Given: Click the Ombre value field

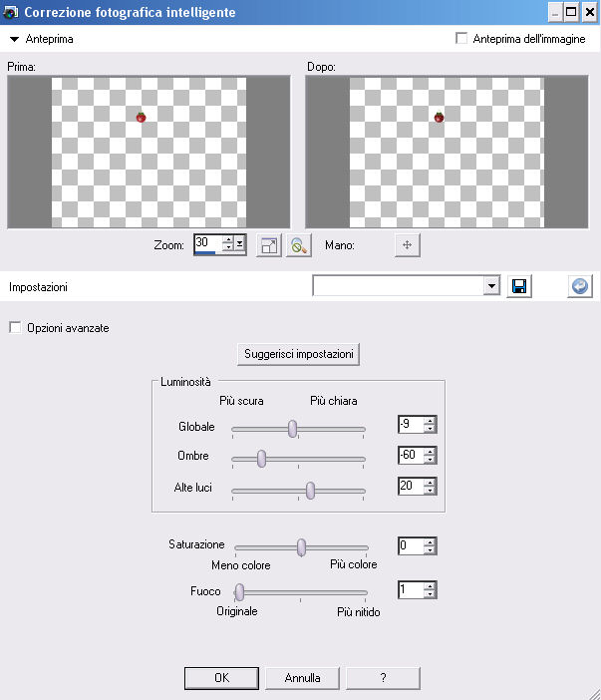Looking at the screenshot, I should point(411,455).
